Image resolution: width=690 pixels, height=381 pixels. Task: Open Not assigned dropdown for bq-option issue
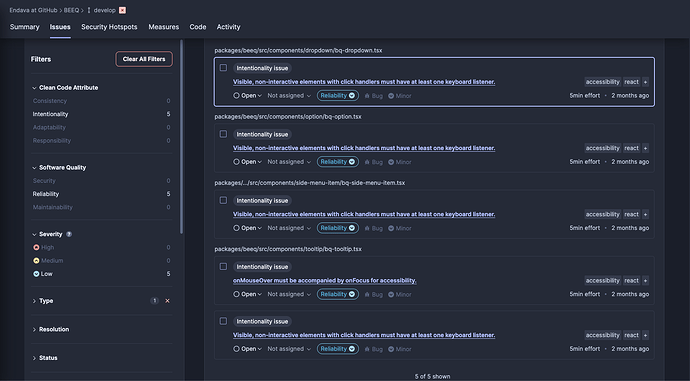coord(289,162)
